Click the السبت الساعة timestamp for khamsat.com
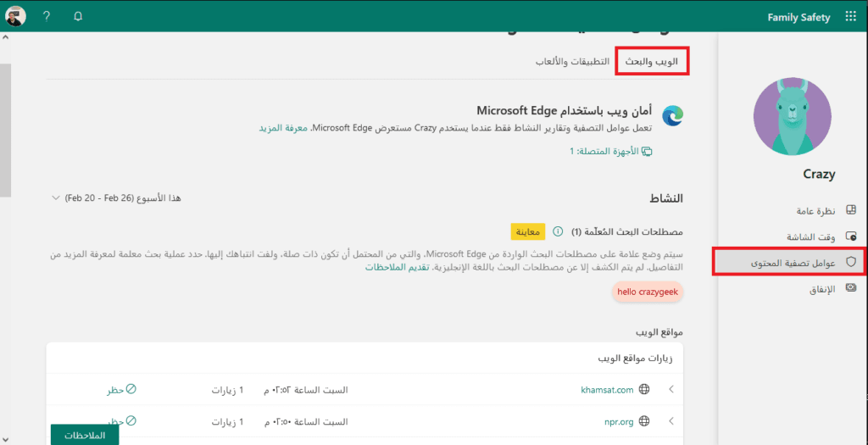 pyautogui.click(x=305, y=390)
